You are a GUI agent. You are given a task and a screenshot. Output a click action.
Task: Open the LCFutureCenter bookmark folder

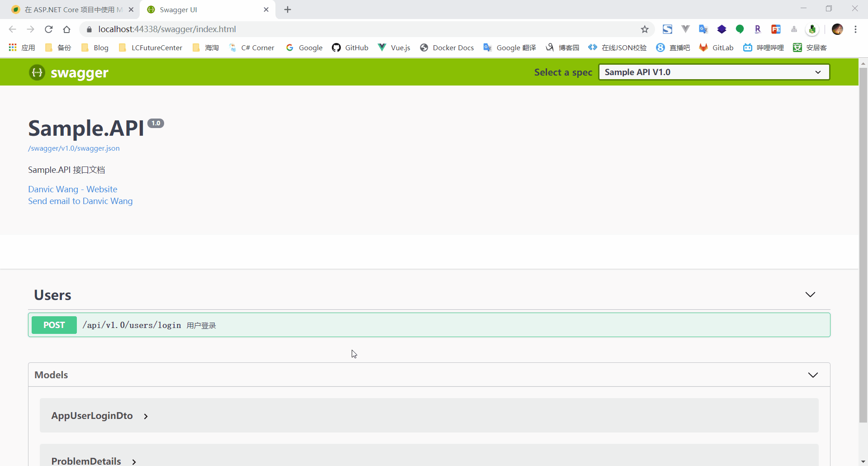click(151, 48)
